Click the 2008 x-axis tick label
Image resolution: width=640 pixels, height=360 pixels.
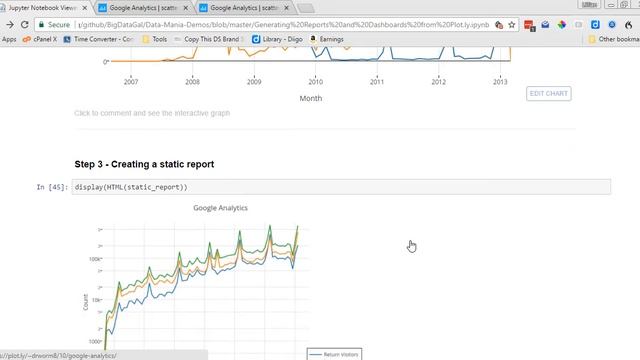click(x=193, y=82)
